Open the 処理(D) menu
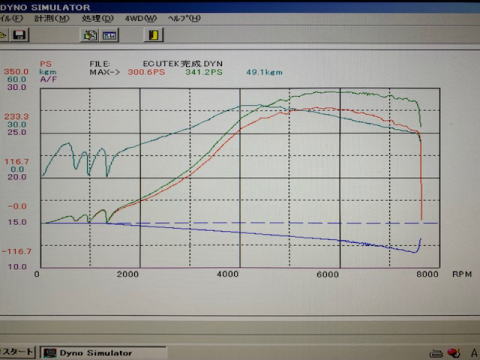480x360 pixels. tap(98, 18)
